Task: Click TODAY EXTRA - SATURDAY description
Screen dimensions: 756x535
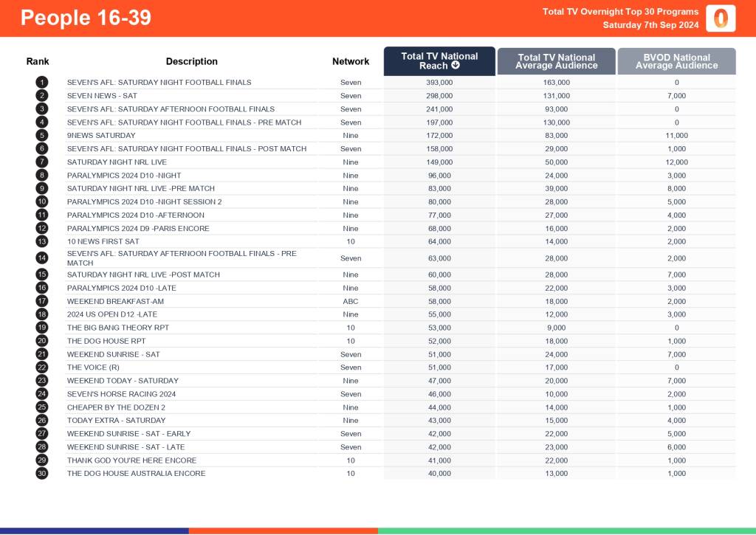Action: [116, 421]
